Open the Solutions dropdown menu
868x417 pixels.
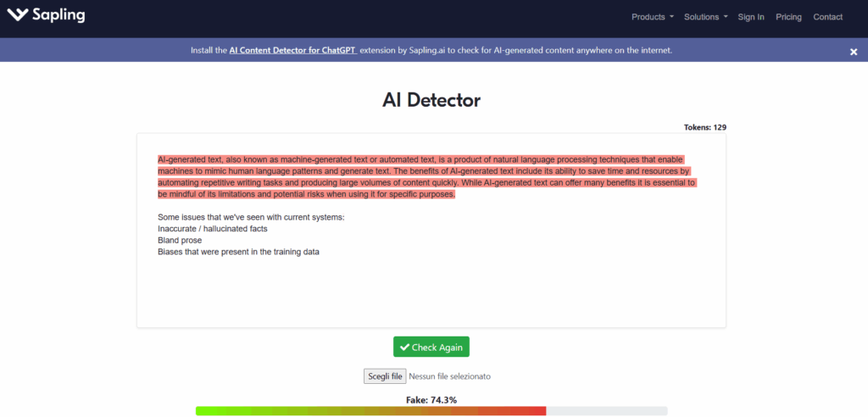(x=705, y=17)
